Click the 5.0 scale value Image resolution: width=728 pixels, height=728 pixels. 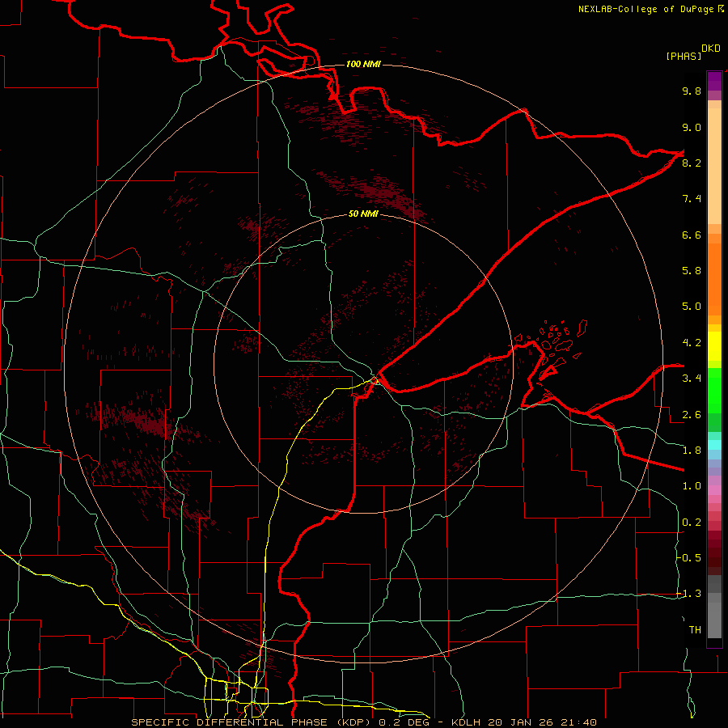coord(692,307)
